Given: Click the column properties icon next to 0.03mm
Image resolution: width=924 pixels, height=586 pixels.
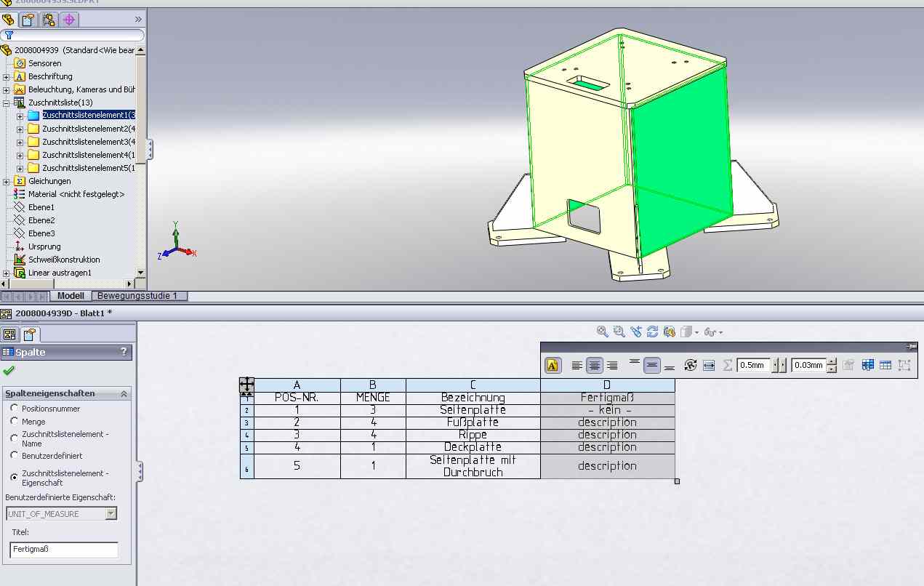Looking at the screenshot, I should [848, 366].
